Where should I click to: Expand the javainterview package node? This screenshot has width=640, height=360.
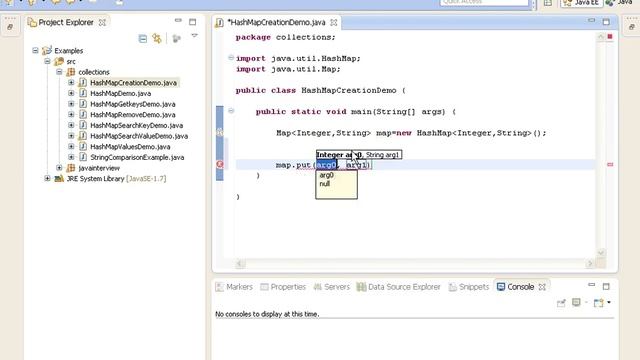click(59, 168)
